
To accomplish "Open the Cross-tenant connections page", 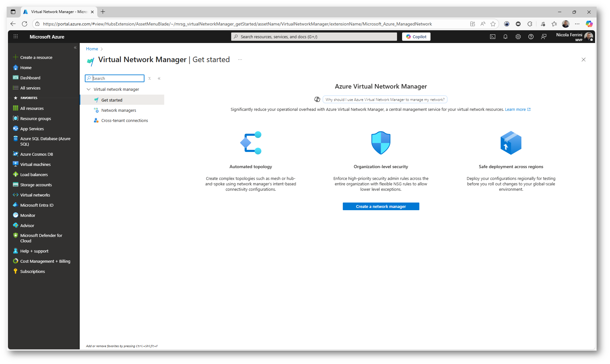I will coord(124,120).
